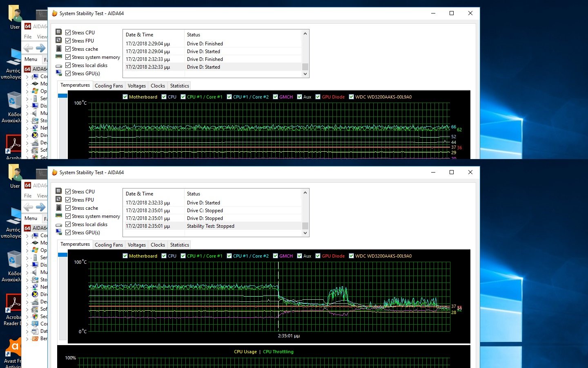Screen dimensions: 588x368
Task: Select the 2:29:04 'Drive D: Finished' log row
Action: [x=212, y=44]
